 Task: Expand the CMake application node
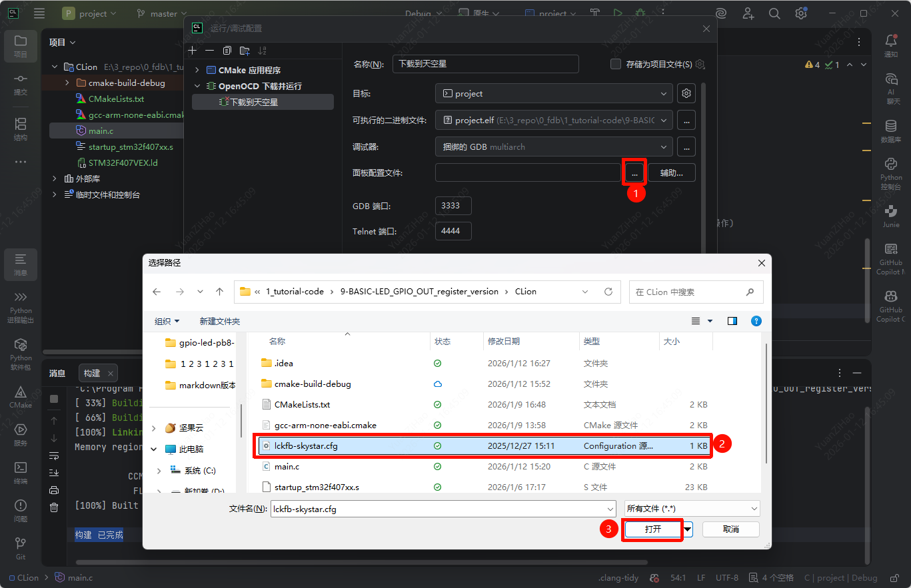[197, 70]
